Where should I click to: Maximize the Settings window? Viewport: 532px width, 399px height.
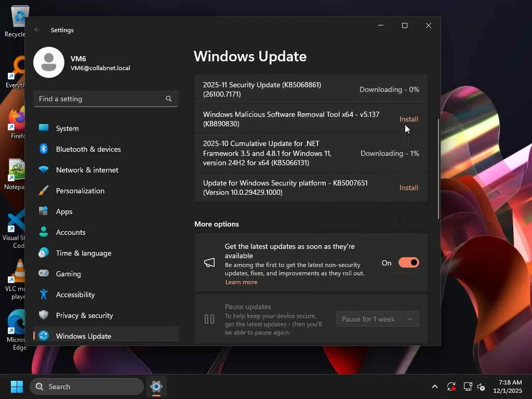(x=404, y=25)
